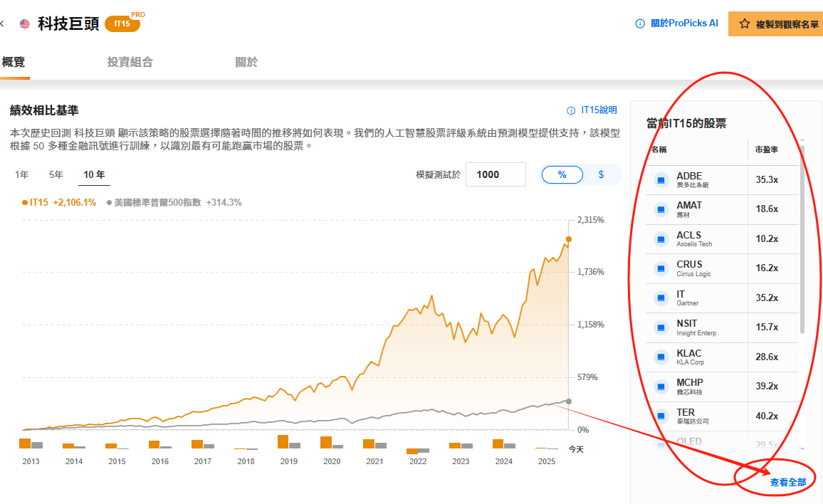Screen dimensions: 823x504
Task: Click the info icon beside 關於ProPicks AI
Action: [639, 23]
